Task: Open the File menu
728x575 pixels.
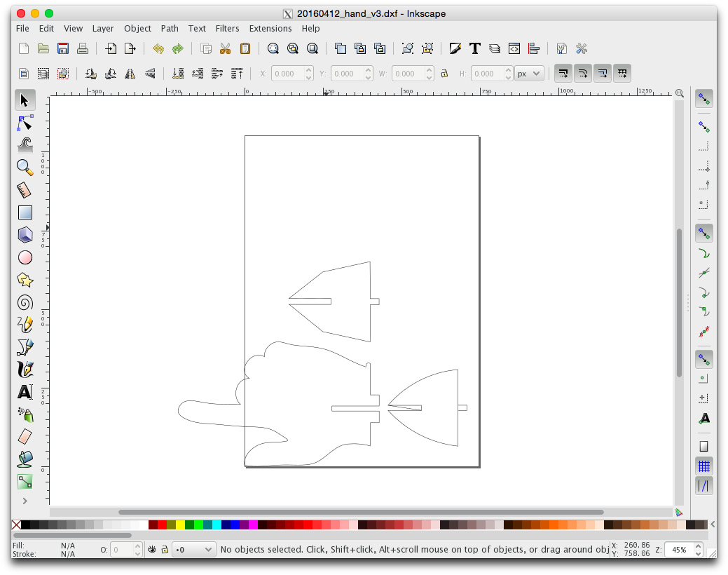Action: (22, 28)
